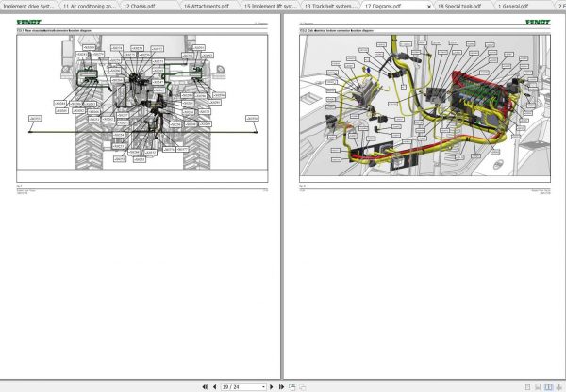Viewport: 566px width, 392px height.
Task: Click the next view icon
Action: click(x=303, y=387)
